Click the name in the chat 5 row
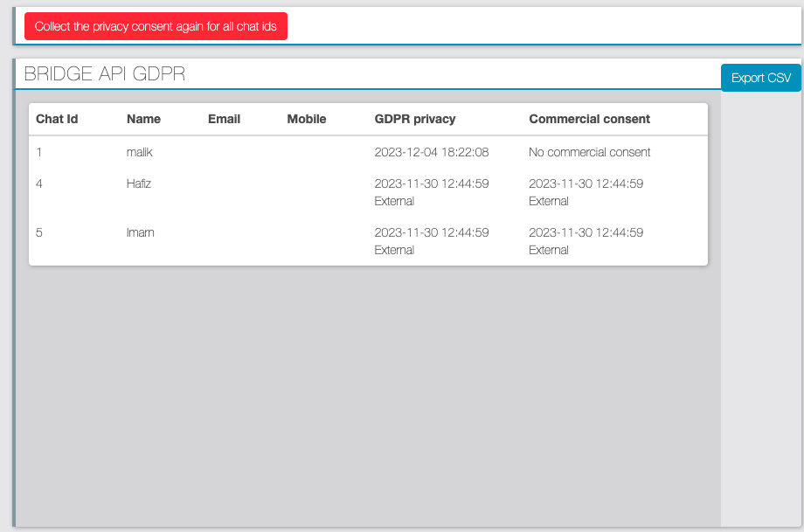 pyautogui.click(x=140, y=232)
